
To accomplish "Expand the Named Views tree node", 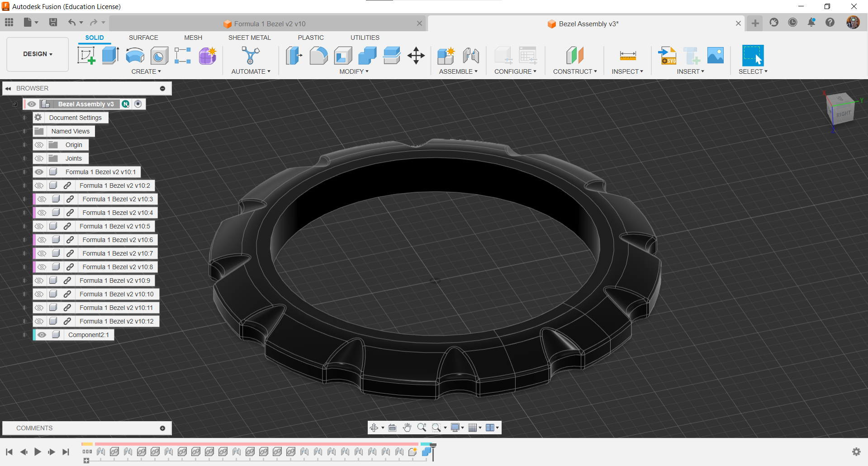I will [x=25, y=131].
